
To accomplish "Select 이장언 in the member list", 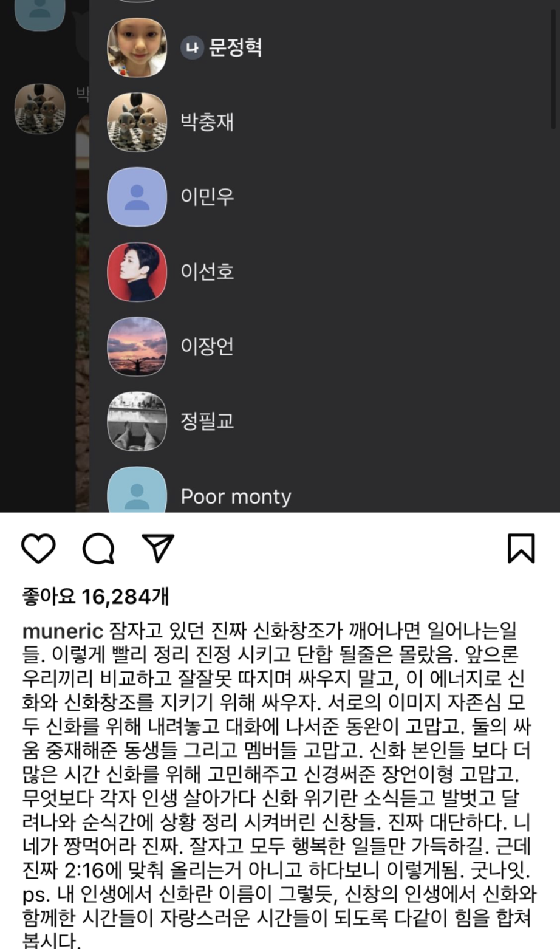I will (324, 346).
